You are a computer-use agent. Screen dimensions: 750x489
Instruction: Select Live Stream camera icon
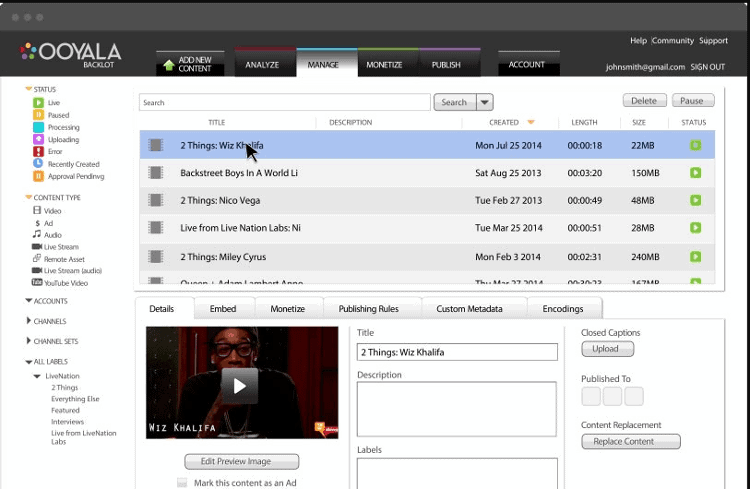tap(37, 246)
